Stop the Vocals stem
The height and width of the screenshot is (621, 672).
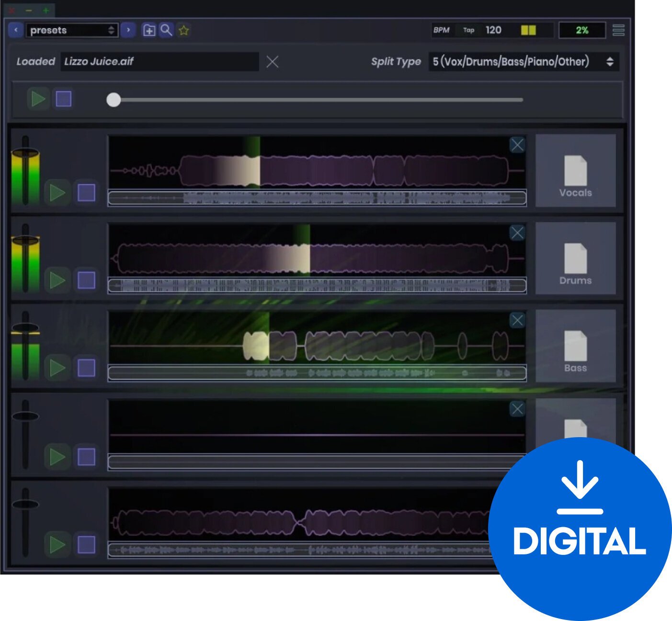pos(86,192)
